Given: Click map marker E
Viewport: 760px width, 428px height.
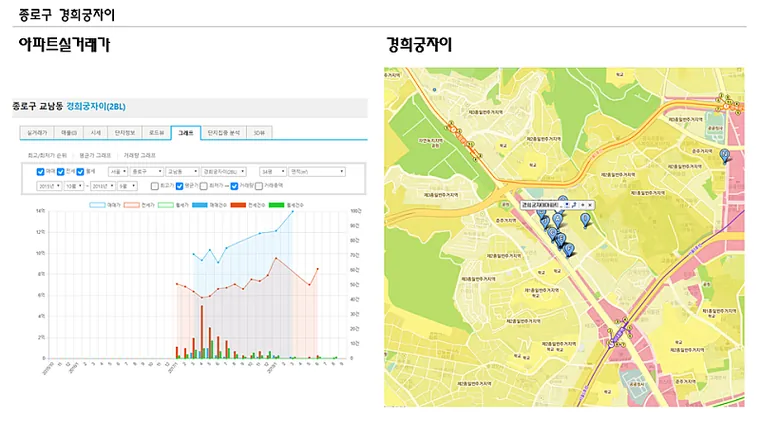Looking at the screenshot, I should point(561,239).
